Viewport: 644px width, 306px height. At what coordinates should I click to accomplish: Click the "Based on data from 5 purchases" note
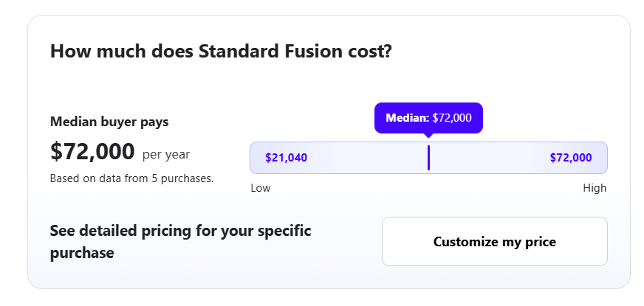tap(131, 178)
